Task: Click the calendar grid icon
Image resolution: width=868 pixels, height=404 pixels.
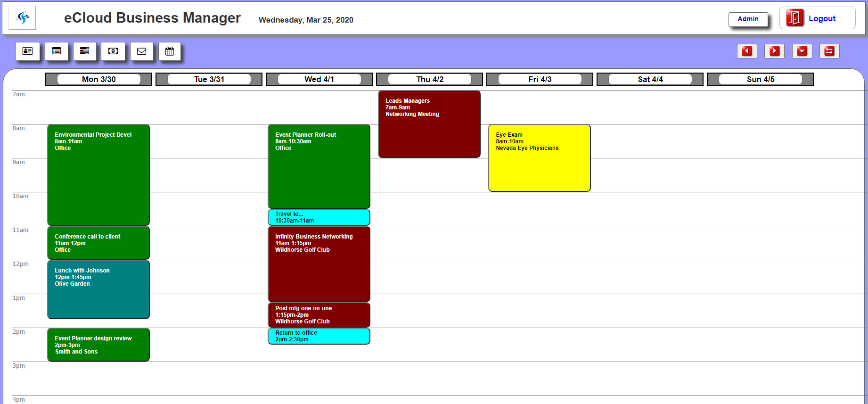Action: [170, 51]
